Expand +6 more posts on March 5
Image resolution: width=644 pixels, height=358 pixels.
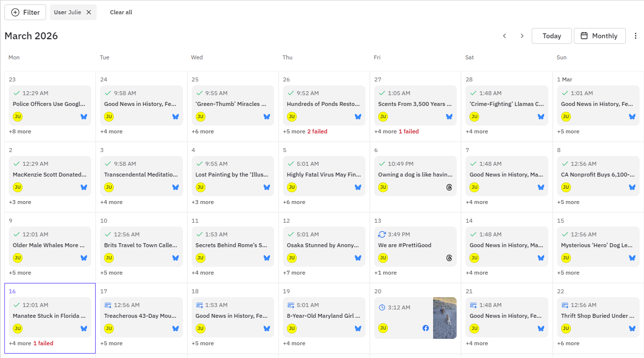(294, 202)
